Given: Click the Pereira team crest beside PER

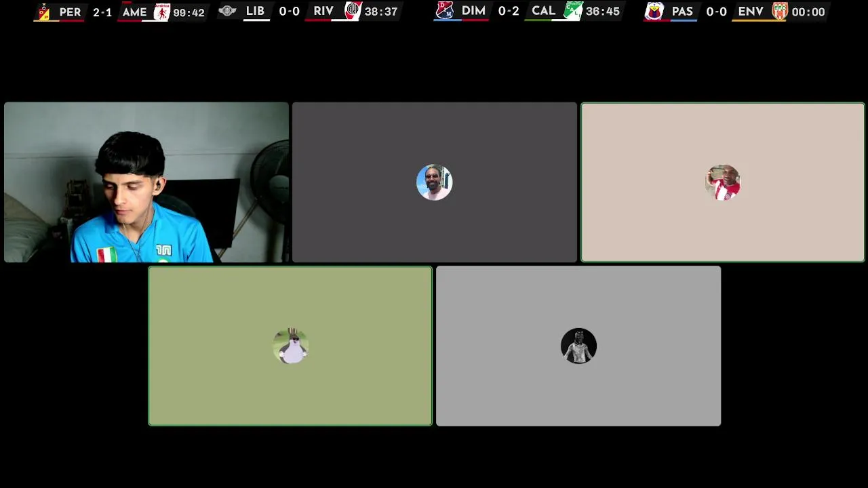Looking at the screenshot, I should pos(43,12).
